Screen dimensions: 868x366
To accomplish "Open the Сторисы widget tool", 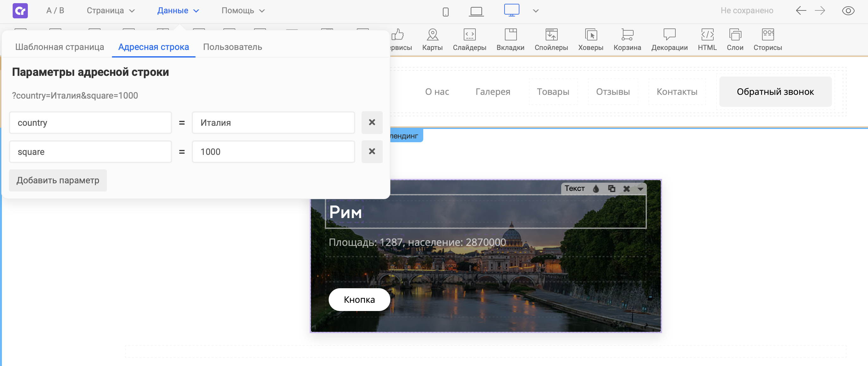I will pos(768,40).
